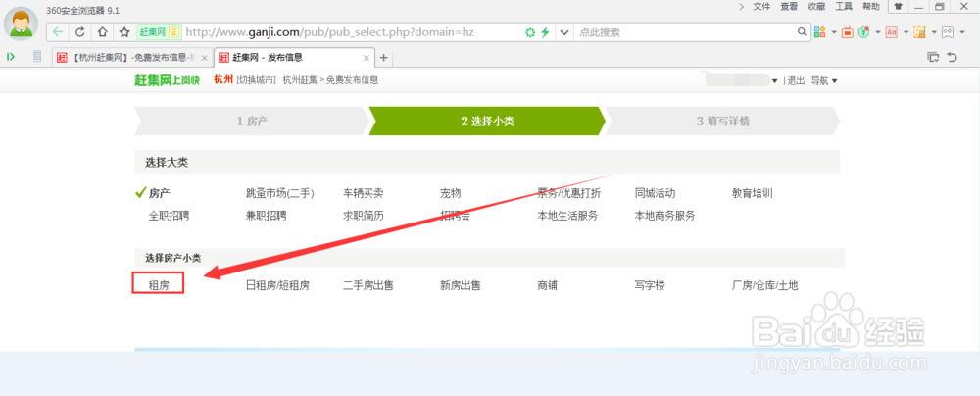The width and height of the screenshot is (980, 396).
Task: Expand the blurred username account dropdown
Action: coord(774,81)
